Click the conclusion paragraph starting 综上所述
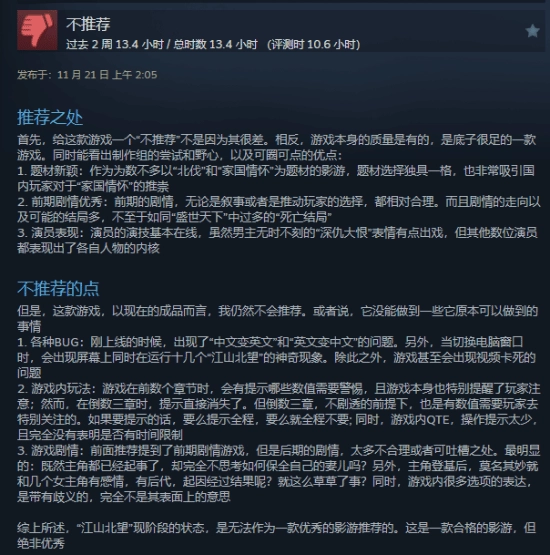The height and width of the screenshot is (555, 550). click(x=276, y=535)
